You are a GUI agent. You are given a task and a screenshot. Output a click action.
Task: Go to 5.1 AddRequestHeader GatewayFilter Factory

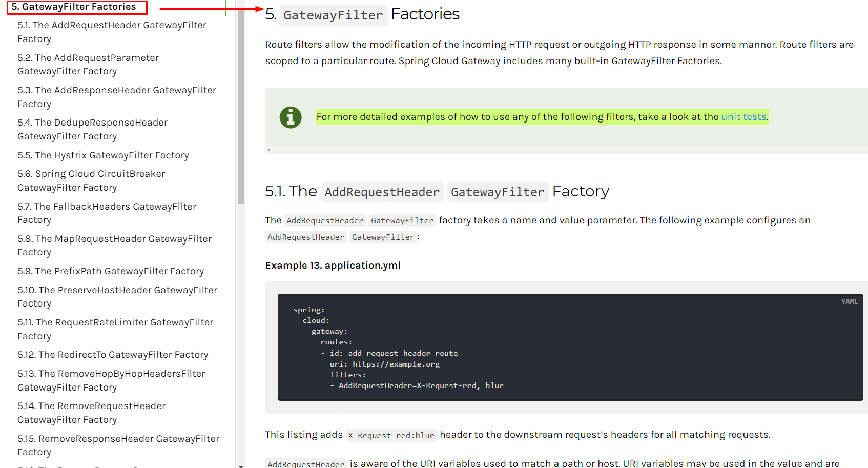[x=112, y=32]
